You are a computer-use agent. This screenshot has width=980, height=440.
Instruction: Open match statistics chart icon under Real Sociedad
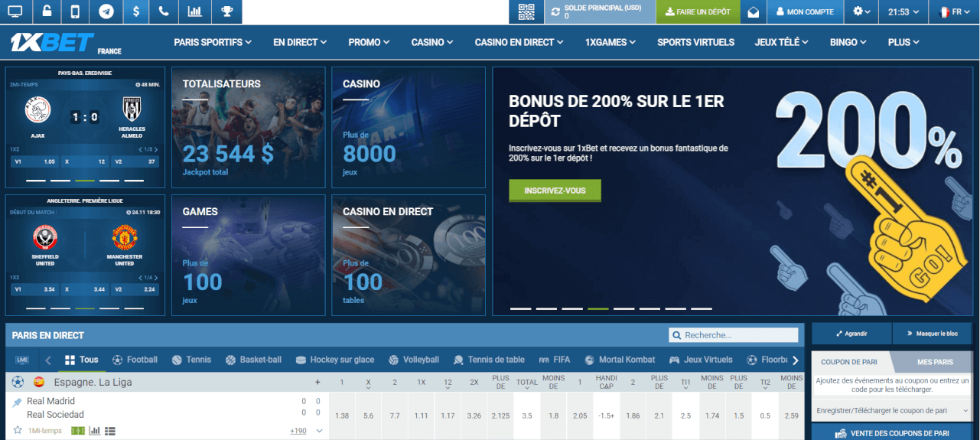(95, 431)
